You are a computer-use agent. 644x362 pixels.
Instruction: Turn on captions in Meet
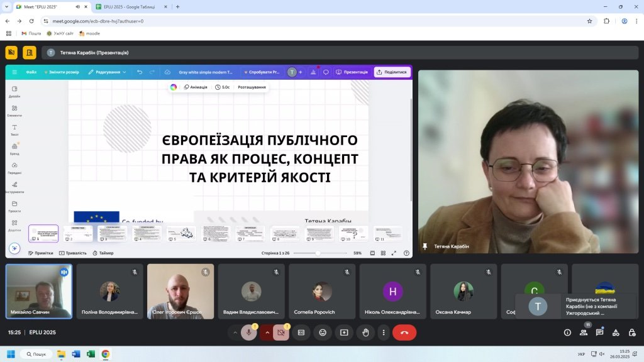tap(301, 332)
